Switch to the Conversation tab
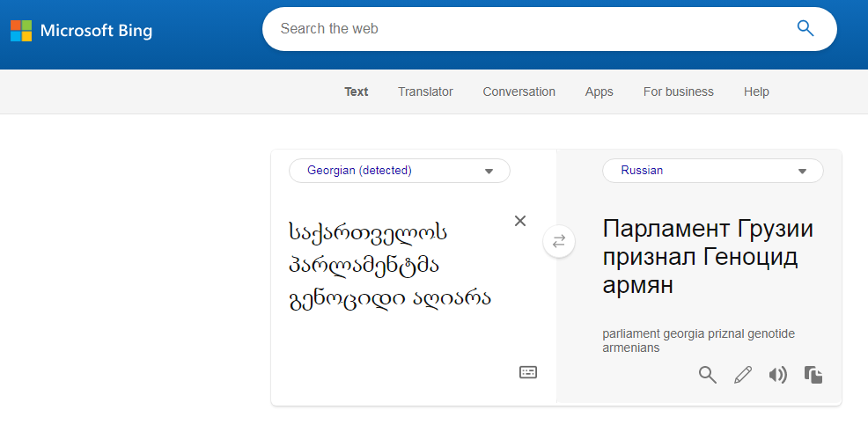Viewport: 868px width, 432px height. click(519, 92)
